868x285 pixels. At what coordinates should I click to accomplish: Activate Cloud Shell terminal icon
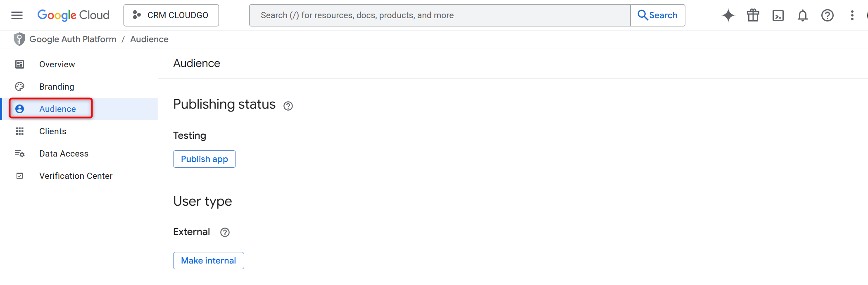778,15
